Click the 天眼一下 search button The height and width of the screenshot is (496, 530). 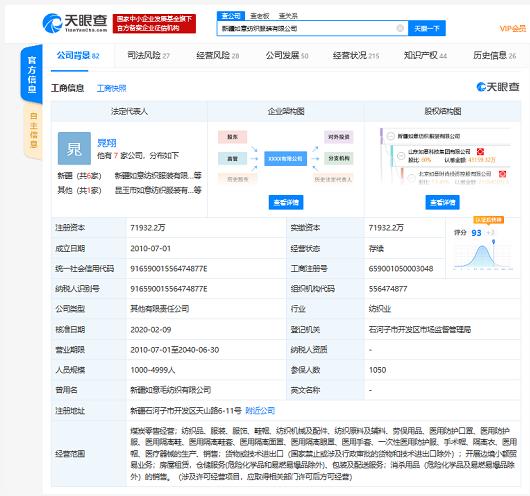[427, 28]
